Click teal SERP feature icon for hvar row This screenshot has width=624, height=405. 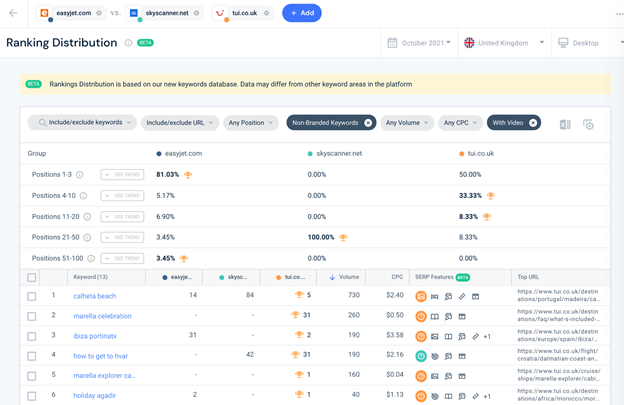tap(421, 356)
